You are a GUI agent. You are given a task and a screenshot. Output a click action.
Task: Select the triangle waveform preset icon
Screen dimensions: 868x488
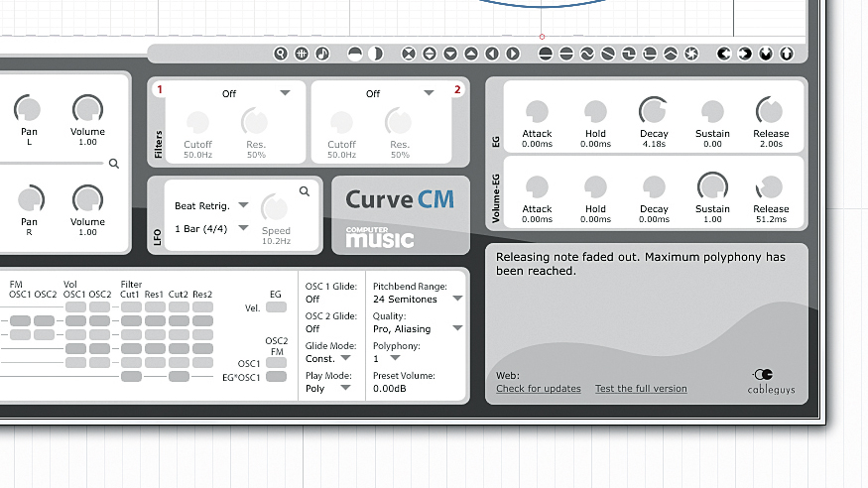pos(671,54)
